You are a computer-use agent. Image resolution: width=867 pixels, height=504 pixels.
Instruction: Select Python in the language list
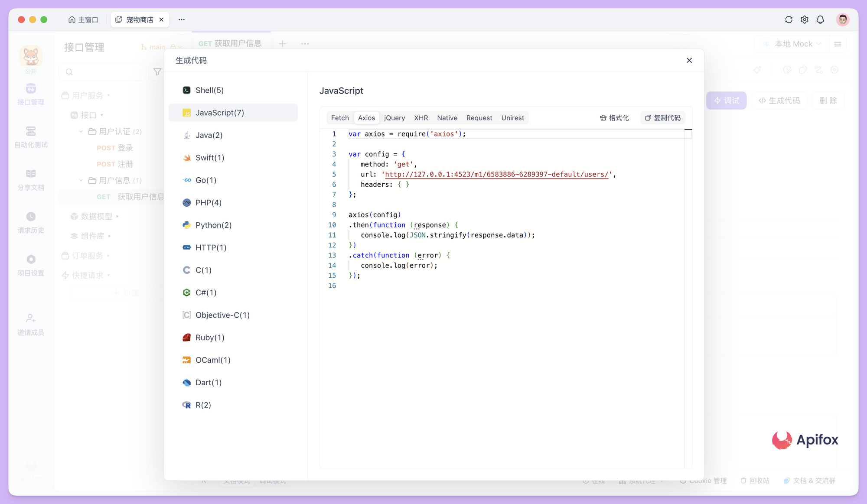tap(212, 225)
